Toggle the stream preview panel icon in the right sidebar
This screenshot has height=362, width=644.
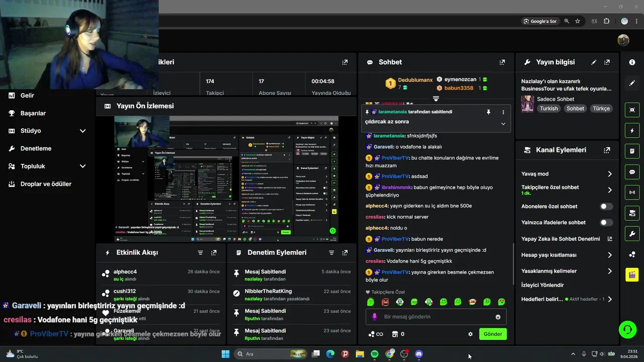(632, 110)
